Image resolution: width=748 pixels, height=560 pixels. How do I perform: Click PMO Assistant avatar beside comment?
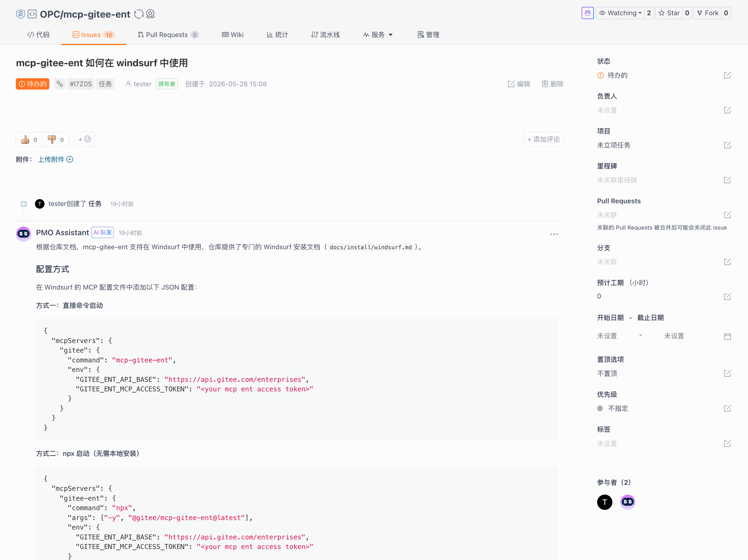click(x=23, y=234)
